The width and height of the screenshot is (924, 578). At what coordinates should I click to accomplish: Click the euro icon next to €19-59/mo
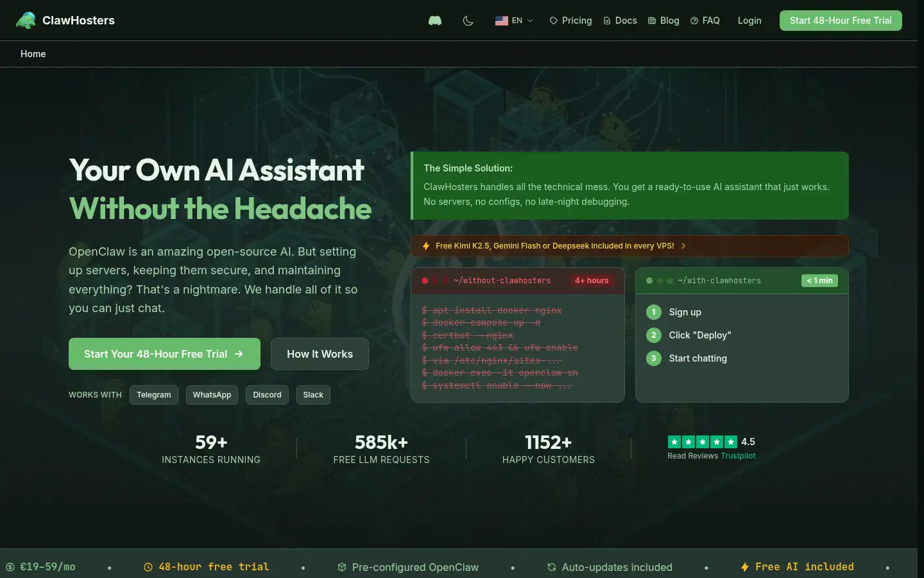click(x=10, y=567)
